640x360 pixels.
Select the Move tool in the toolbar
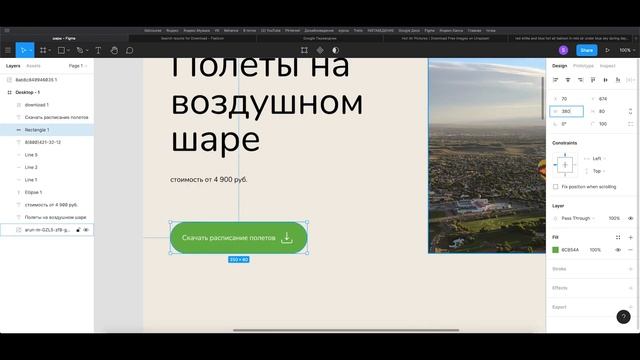click(23, 50)
